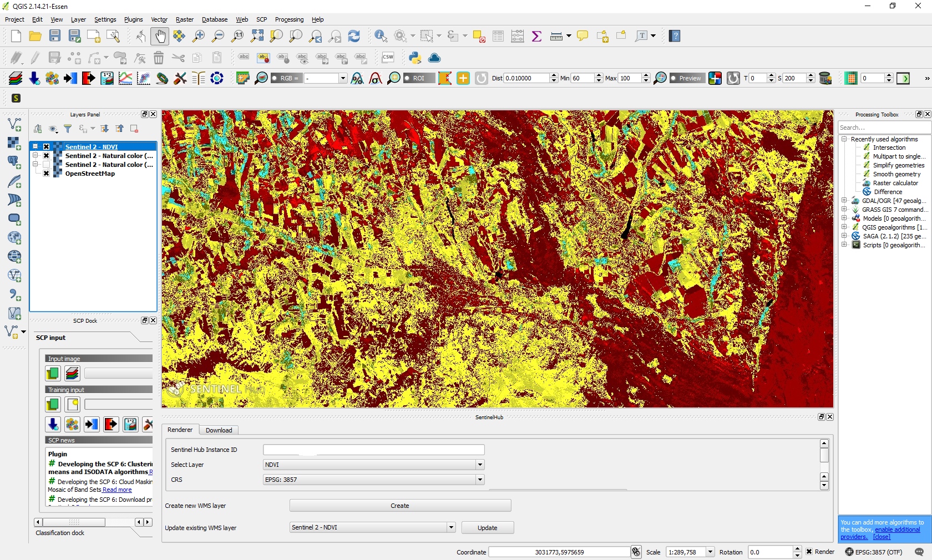Image resolution: width=932 pixels, height=560 pixels.
Task: Click SCP spectral signature plot icon
Action: pyautogui.click(x=125, y=79)
